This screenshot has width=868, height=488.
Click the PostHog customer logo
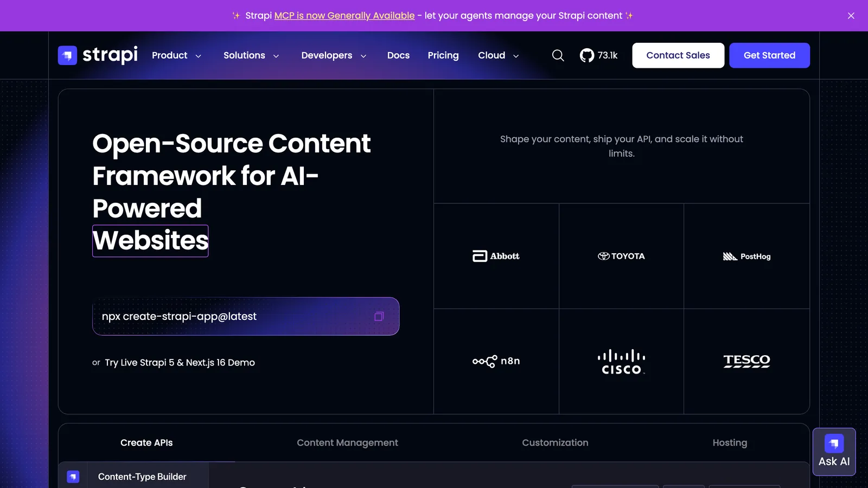click(746, 256)
